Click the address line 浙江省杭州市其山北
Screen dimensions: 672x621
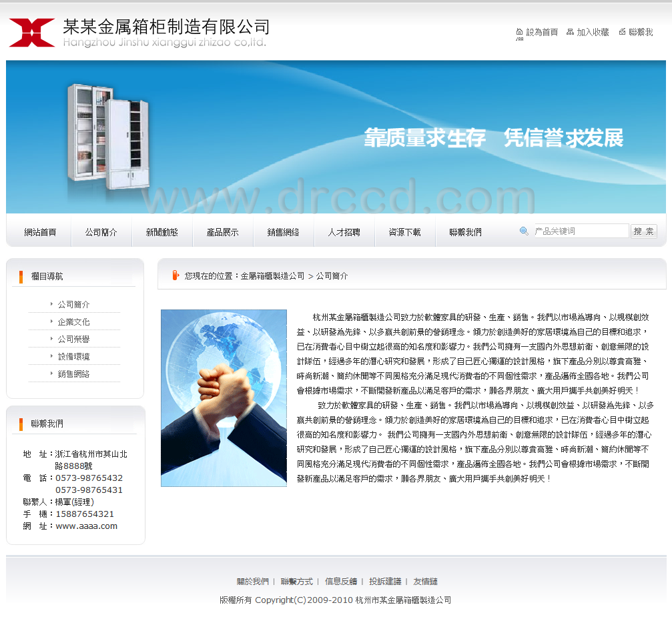(91, 454)
